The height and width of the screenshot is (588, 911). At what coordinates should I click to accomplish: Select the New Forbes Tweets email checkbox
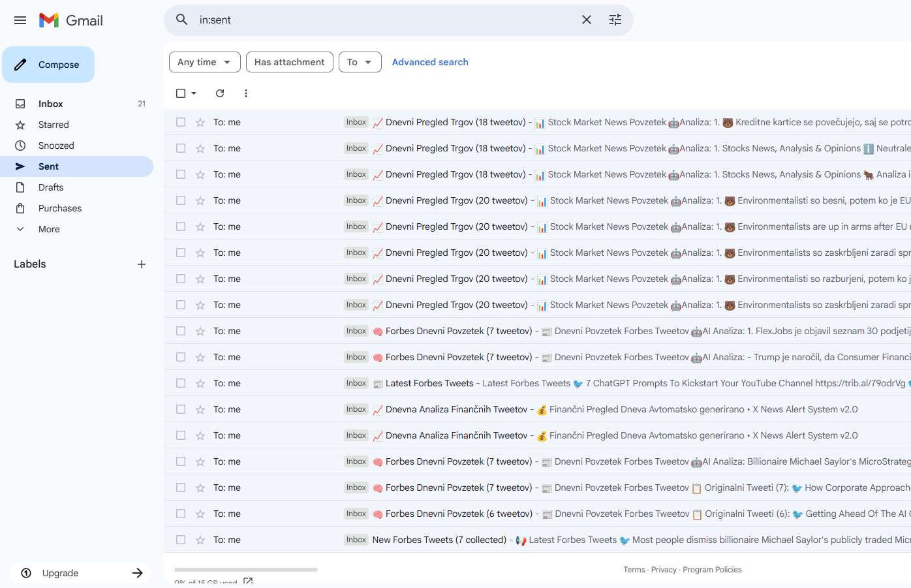(181, 540)
